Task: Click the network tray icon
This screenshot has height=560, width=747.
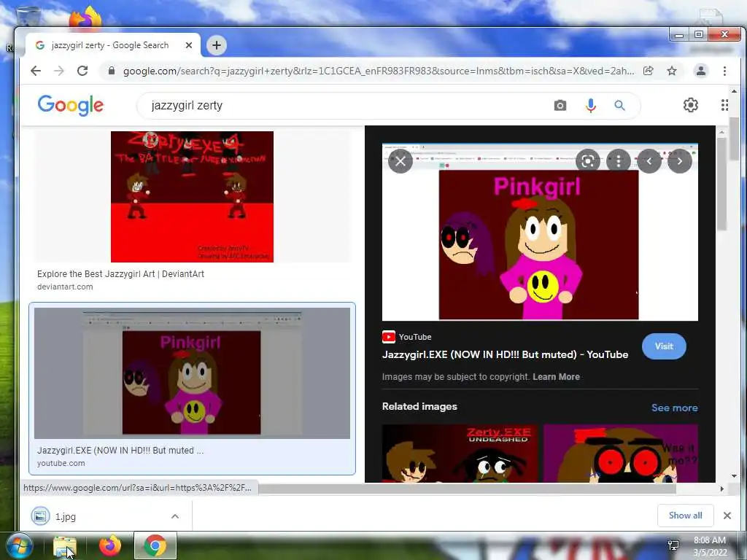Action: click(x=673, y=545)
